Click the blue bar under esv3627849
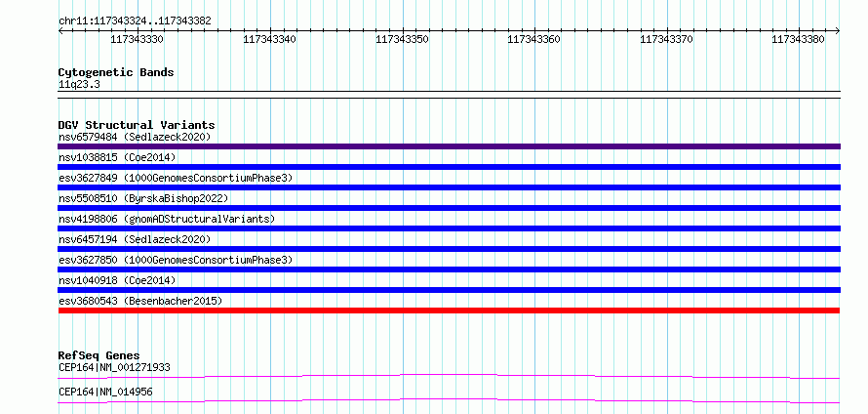Screen dimensions: 868x414 tap(449, 187)
